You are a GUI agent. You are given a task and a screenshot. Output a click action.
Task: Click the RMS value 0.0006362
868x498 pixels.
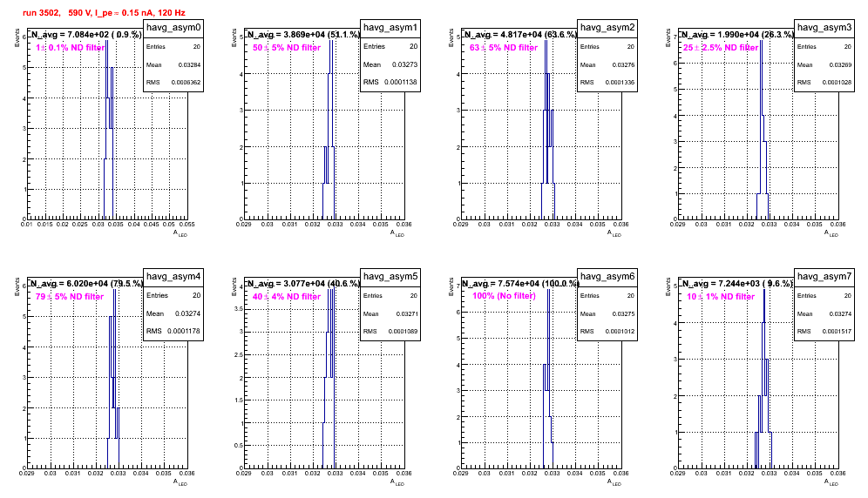[186, 83]
